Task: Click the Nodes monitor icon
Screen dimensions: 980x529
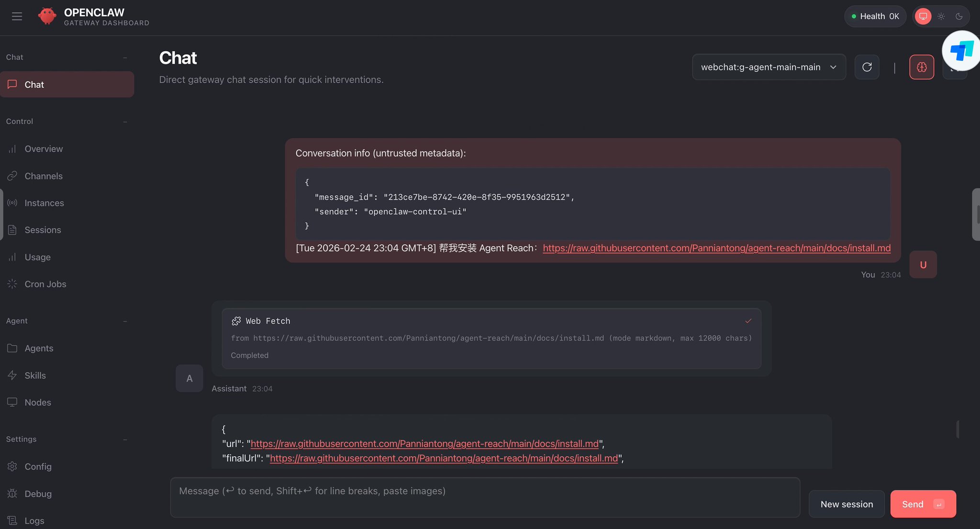Action: [x=12, y=402]
